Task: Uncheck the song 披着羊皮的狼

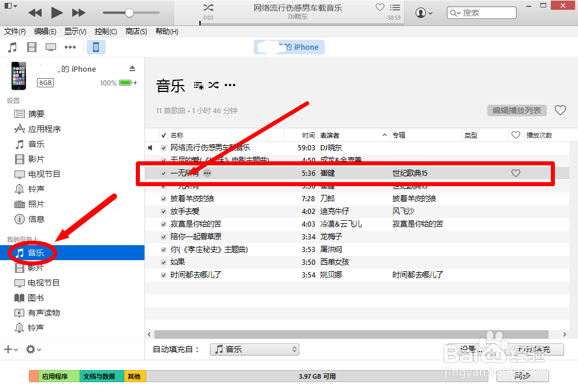Action: (x=163, y=198)
